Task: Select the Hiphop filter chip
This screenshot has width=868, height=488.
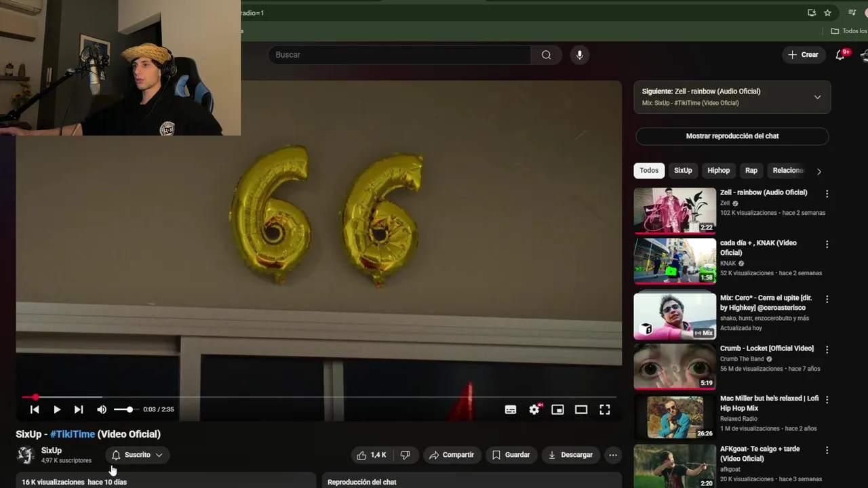Action: coord(719,171)
